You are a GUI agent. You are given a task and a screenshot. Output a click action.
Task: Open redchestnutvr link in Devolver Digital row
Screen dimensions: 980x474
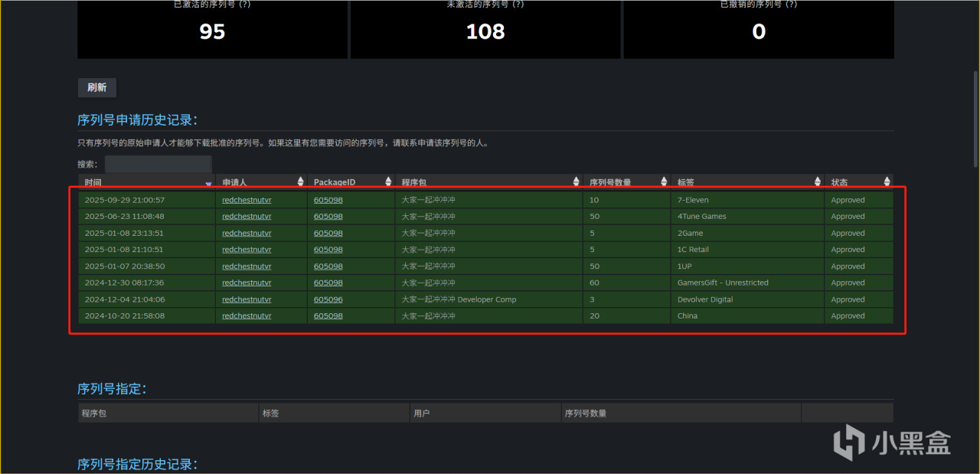click(x=247, y=299)
